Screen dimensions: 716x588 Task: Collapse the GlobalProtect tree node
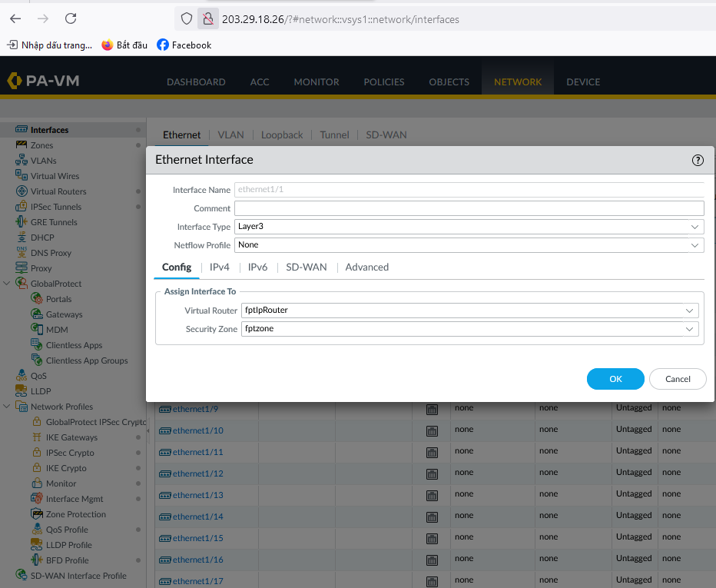(x=7, y=284)
